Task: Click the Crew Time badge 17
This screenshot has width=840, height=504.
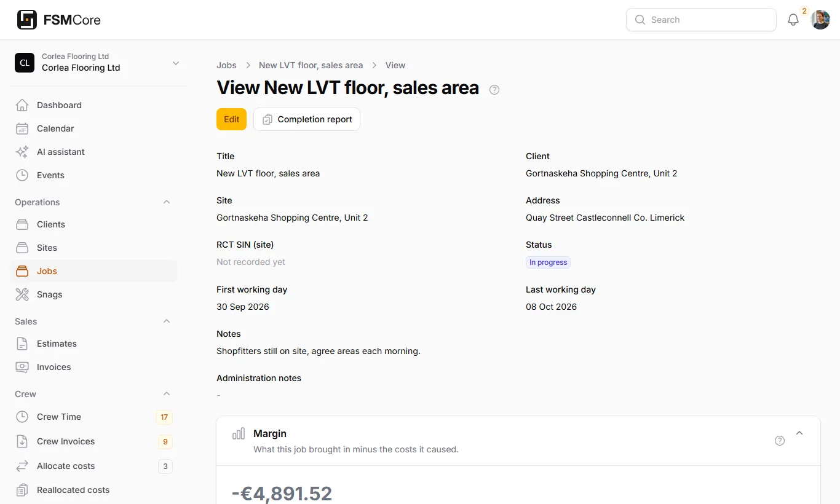Action: pos(164,417)
